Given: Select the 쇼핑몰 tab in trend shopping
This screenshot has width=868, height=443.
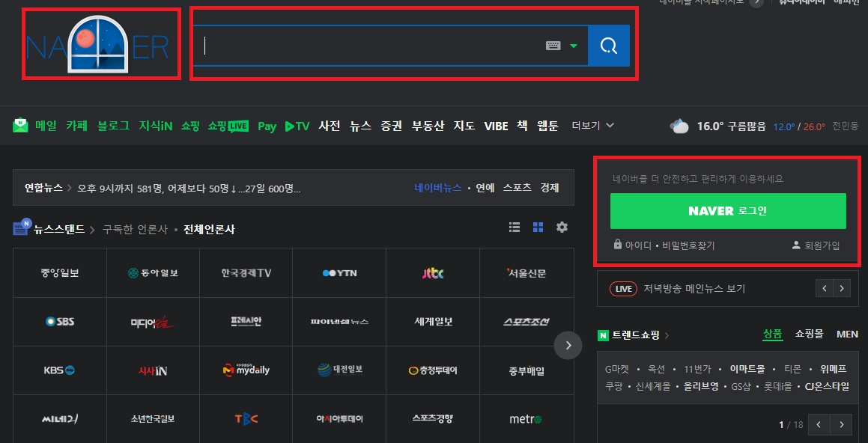Looking at the screenshot, I should (810, 334).
